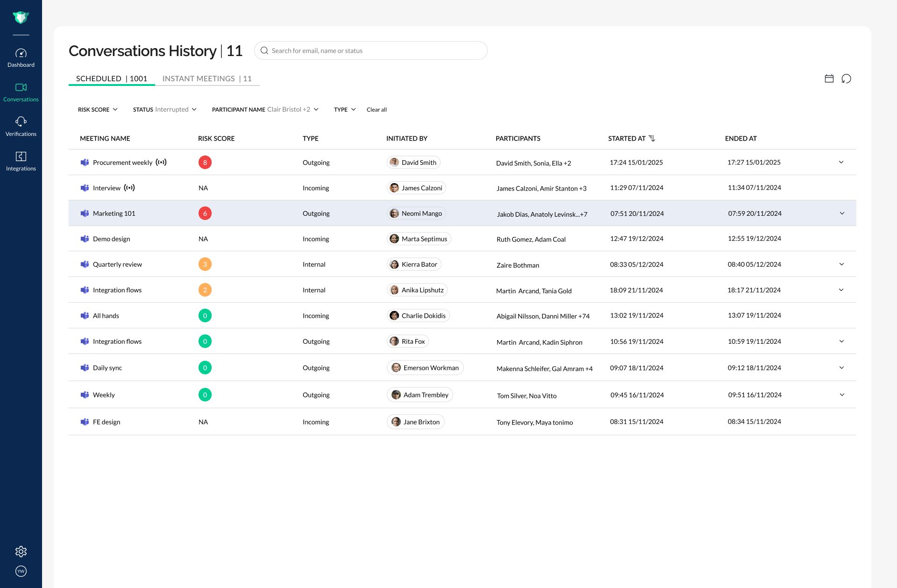This screenshot has width=897, height=588.
Task: Click the email, name or status search field
Action: click(370, 50)
